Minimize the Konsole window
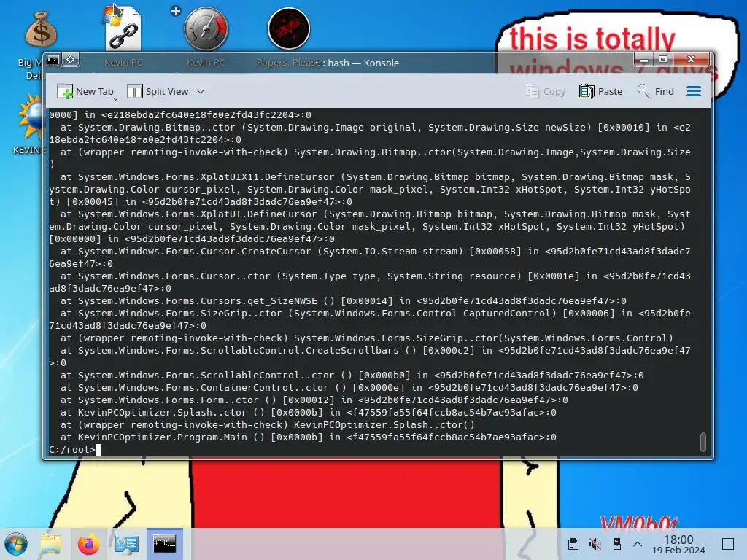The image size is (747, 560). [644, 60]
